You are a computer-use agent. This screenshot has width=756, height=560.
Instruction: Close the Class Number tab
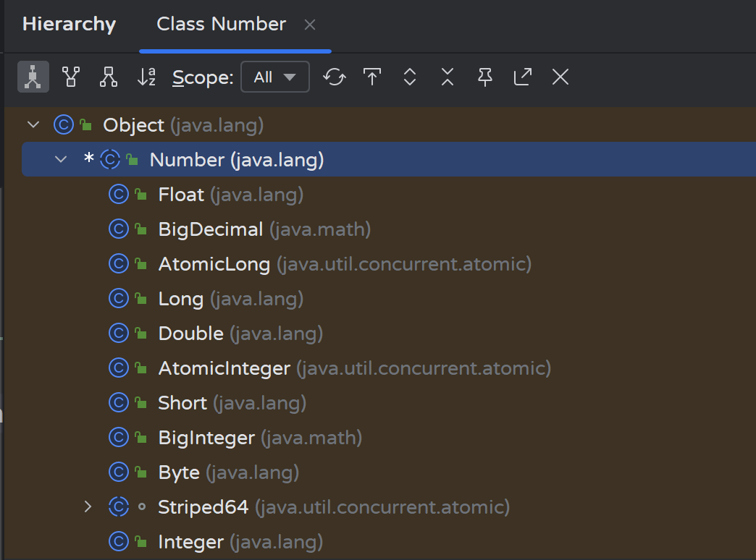(310, 25)
